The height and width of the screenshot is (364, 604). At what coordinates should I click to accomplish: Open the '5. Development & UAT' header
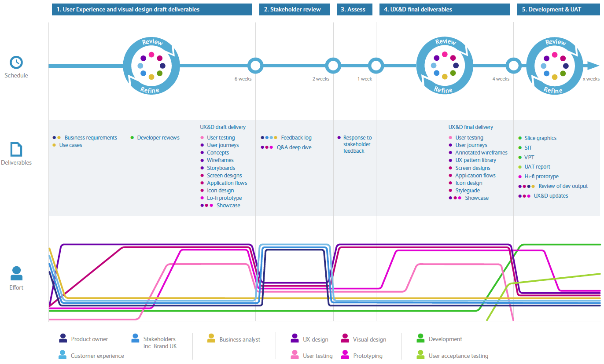coord(558,9)
